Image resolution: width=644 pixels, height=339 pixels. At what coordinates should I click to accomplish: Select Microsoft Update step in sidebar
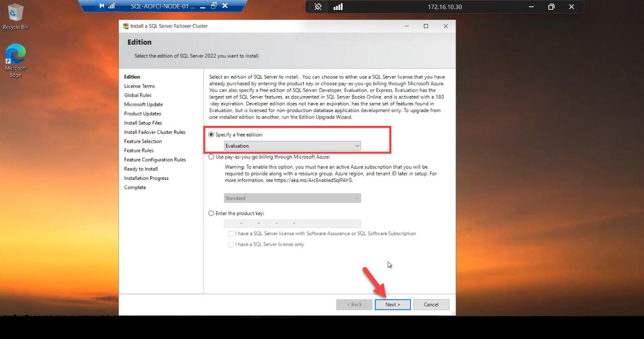143,105
